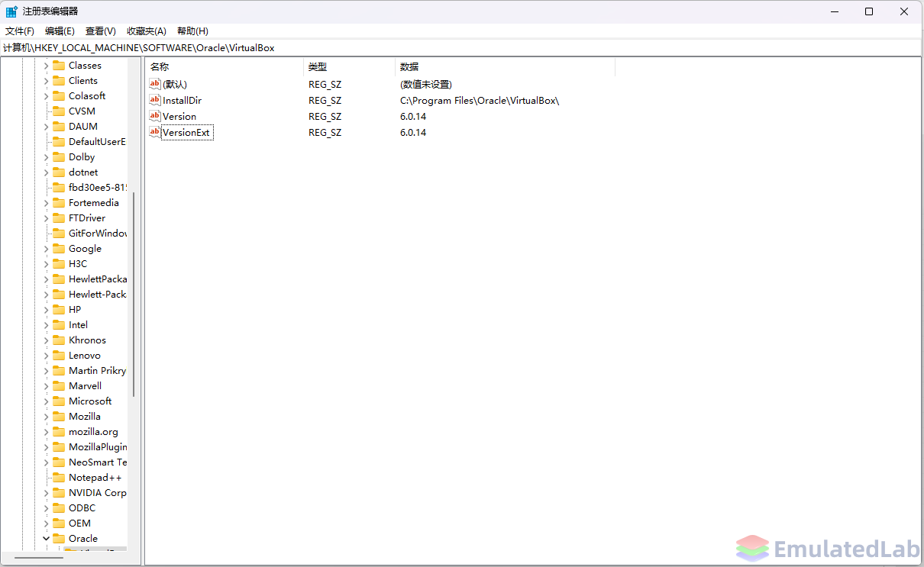The image size is (924, 567).
Task: Open the 编辑(E) menu
Action: click(60, 31)
